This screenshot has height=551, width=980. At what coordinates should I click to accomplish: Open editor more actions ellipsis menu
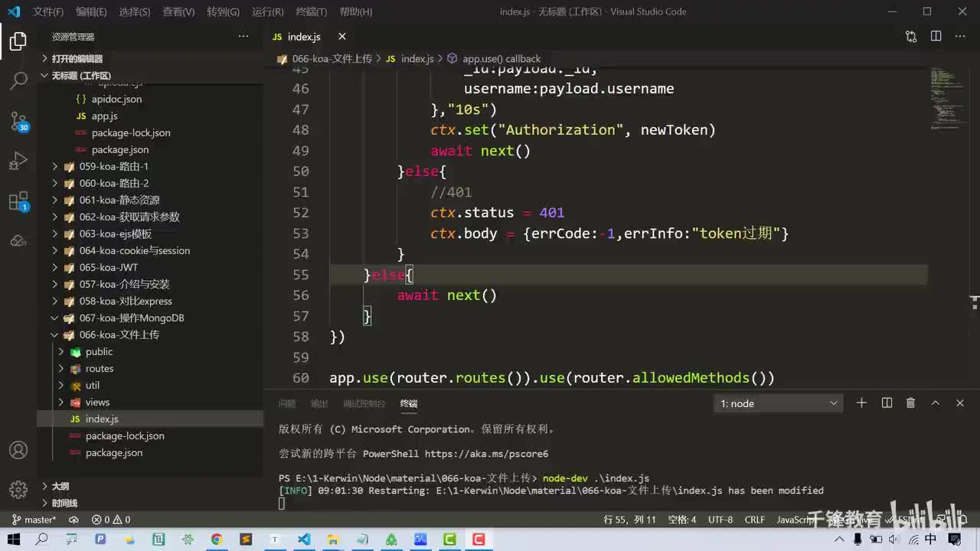(x=960, y=37)
